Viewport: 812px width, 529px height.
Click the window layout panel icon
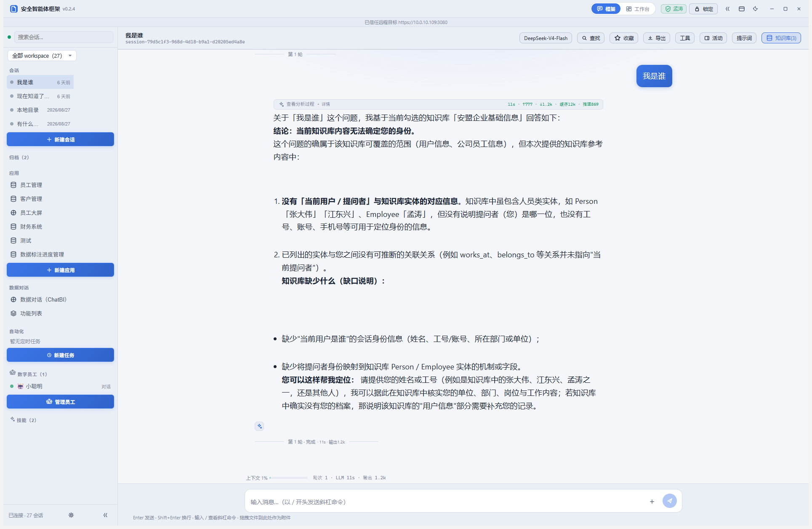click(742, 9)
